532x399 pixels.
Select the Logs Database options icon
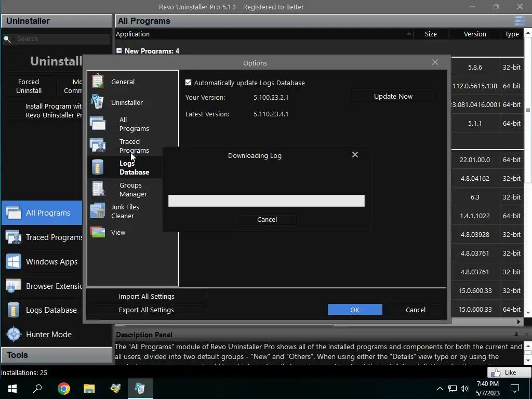click(98, 167)
